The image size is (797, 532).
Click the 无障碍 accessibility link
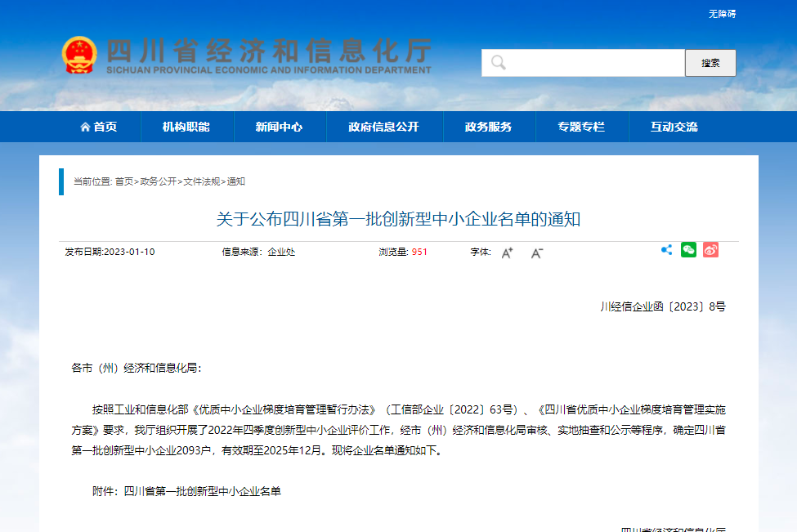(x=722, y=14)
